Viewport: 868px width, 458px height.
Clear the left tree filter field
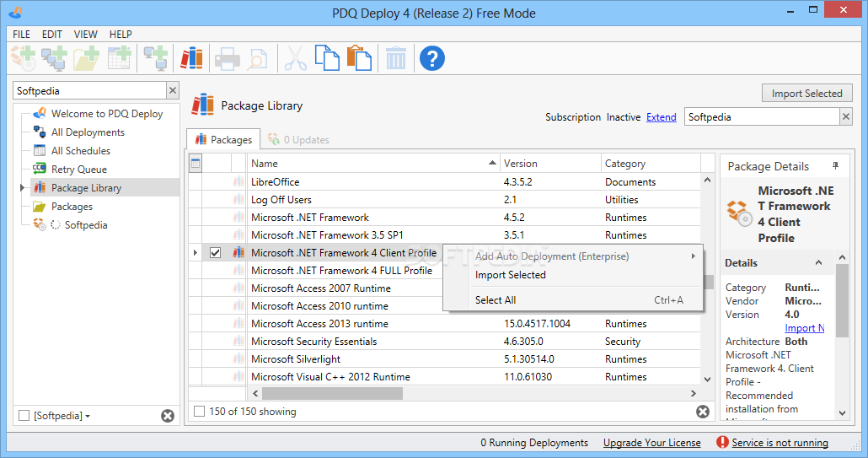click(x=173, y=90)
